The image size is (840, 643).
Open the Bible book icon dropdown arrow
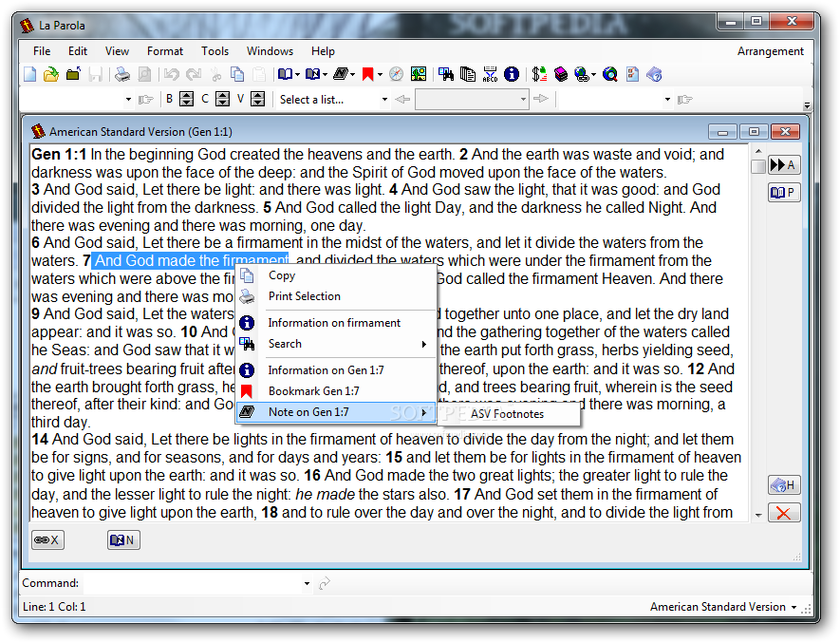pos(297,74)
